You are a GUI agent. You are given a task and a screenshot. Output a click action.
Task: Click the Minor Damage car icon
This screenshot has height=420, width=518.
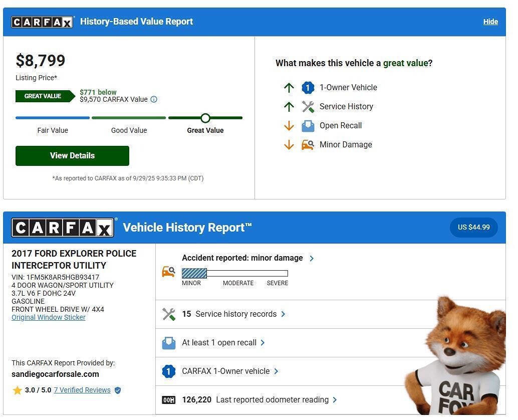click(x=308, y=145)
